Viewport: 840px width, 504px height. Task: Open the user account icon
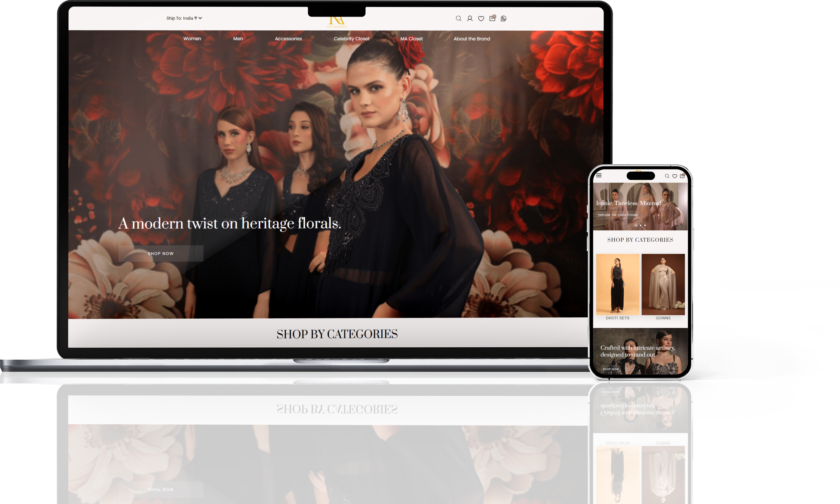(469, 18)
